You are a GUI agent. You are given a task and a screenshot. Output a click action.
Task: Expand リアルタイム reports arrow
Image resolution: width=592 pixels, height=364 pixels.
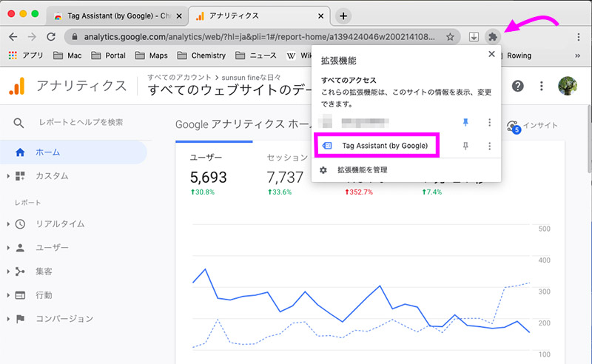click(x=8, y=224)
